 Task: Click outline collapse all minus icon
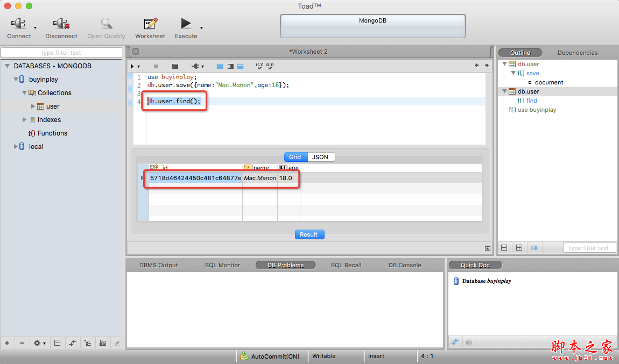coord(504,248)
